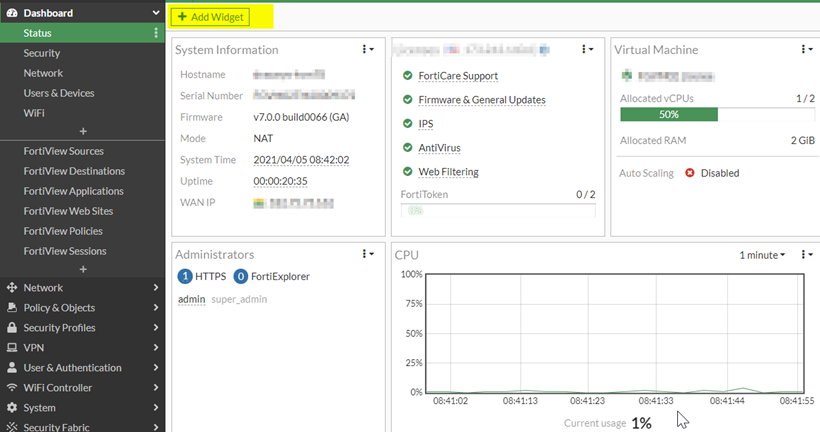Open the Users & Devices dashboard
The image size is (820, 432).
tap(59, 93)
